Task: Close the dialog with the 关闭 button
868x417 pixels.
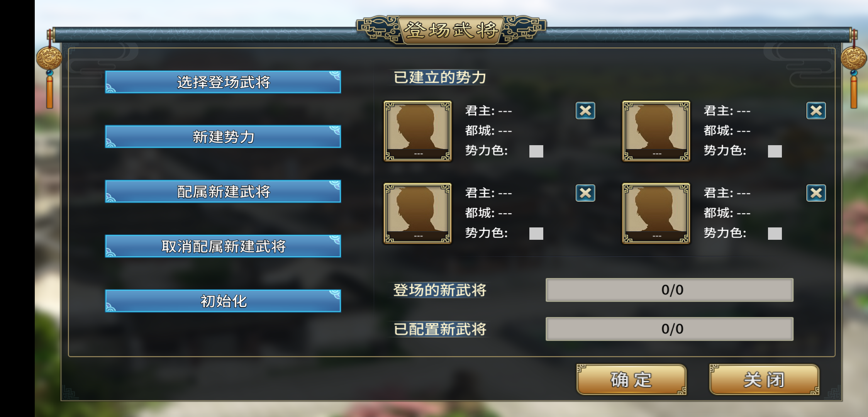Action: [x=764, y=380]
